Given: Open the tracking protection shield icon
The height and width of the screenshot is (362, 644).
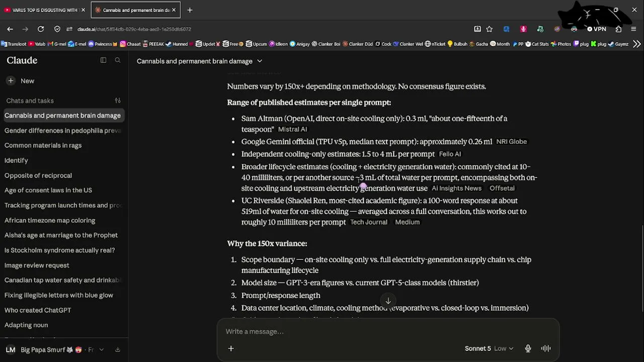Looking at the screenshot, I should (x=57, y=29).
